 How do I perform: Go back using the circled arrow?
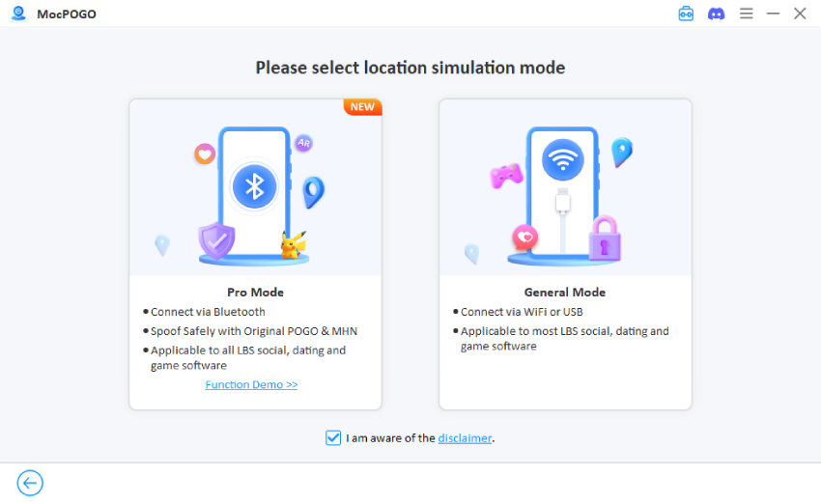click(x=30, y=483)
